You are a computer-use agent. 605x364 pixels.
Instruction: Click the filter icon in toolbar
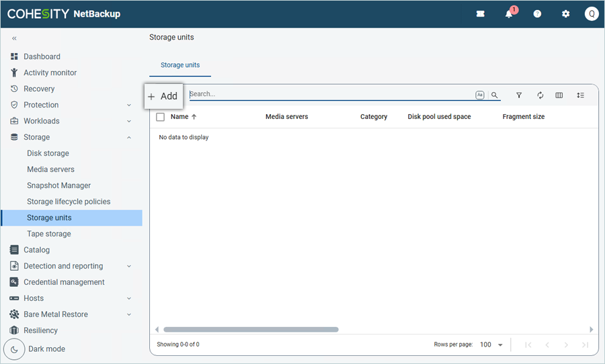point(519,95)
